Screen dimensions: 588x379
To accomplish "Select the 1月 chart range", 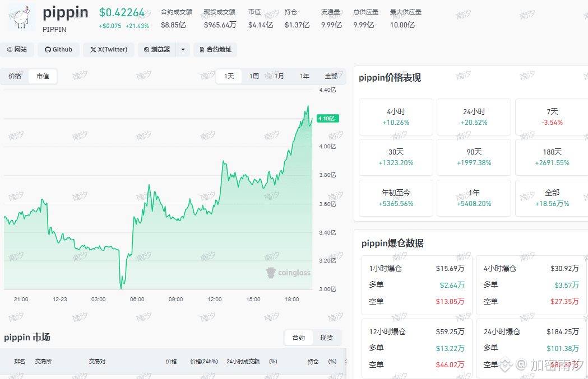I will pos(279,76).
